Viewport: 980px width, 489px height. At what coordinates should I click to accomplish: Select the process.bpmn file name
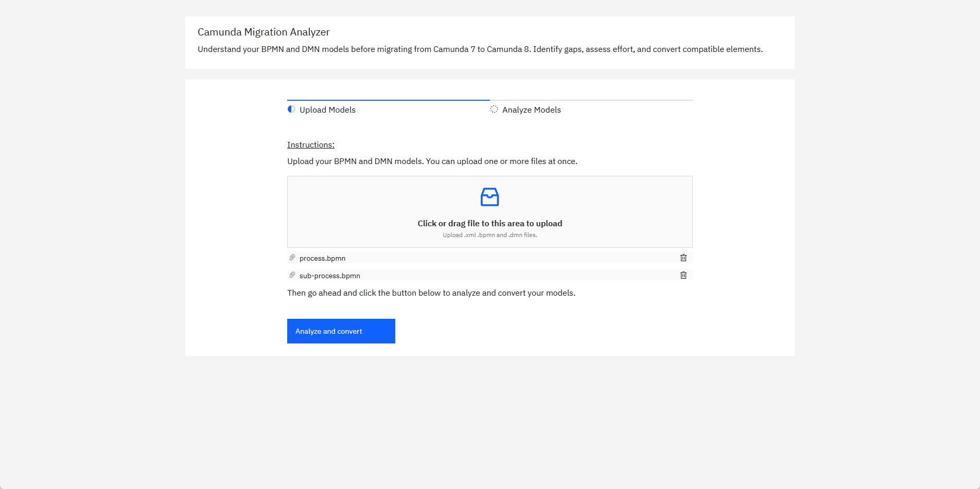click(322, 258)
